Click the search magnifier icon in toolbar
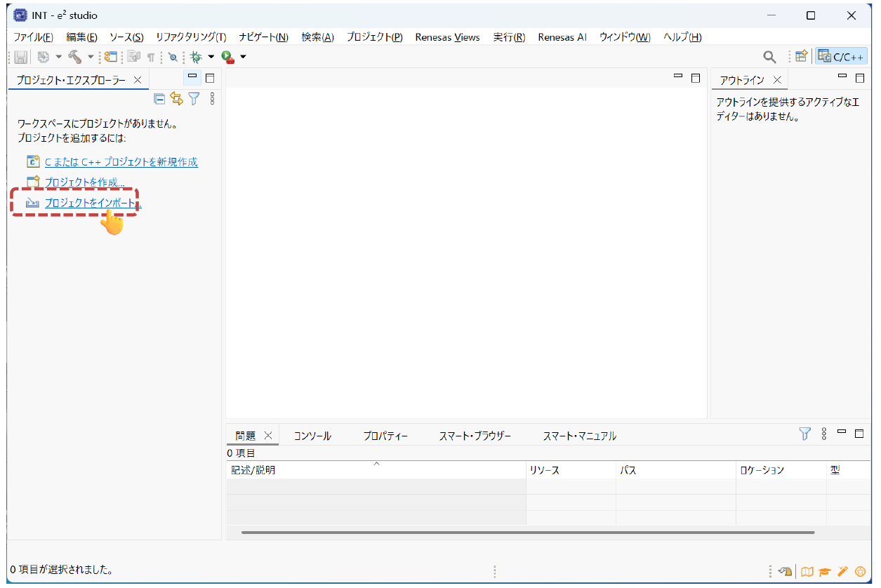This screenshot has height=588, width=881. click(x=769, y=57)
